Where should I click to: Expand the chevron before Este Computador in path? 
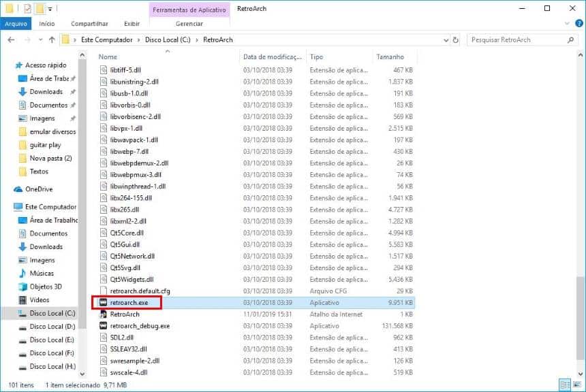pyautogui.click(x=75, y=39)
